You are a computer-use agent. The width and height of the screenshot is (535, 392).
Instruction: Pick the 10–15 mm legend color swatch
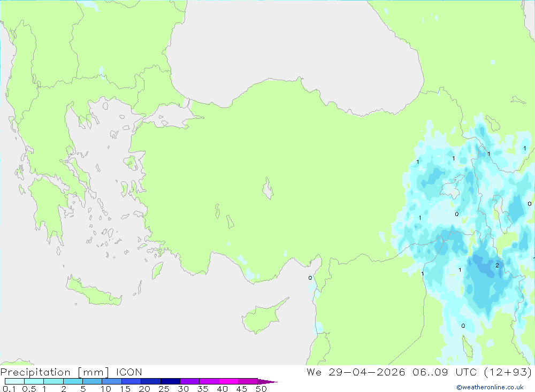pyautogui.click(x=112, y=381)
